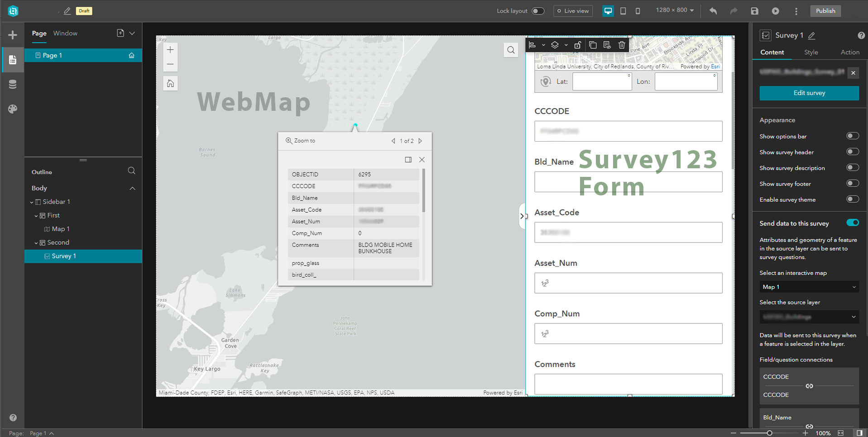Click the Experience Builder home logo
The width and height of the screenshot is (868, 437).
[13, 11]
